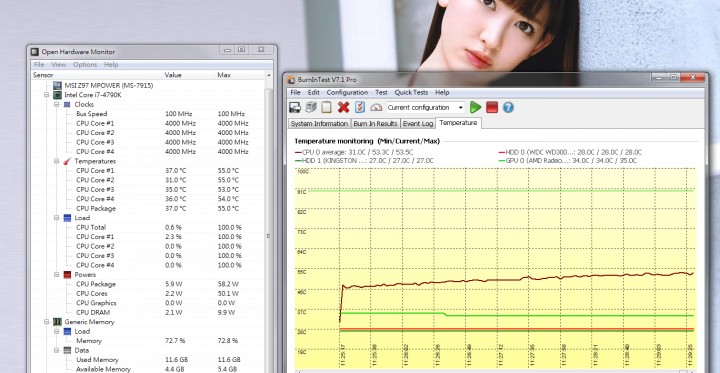Open View menu in Open Hardware Monitor
Viewport: 720px width, 373px height.
point(59,65)
